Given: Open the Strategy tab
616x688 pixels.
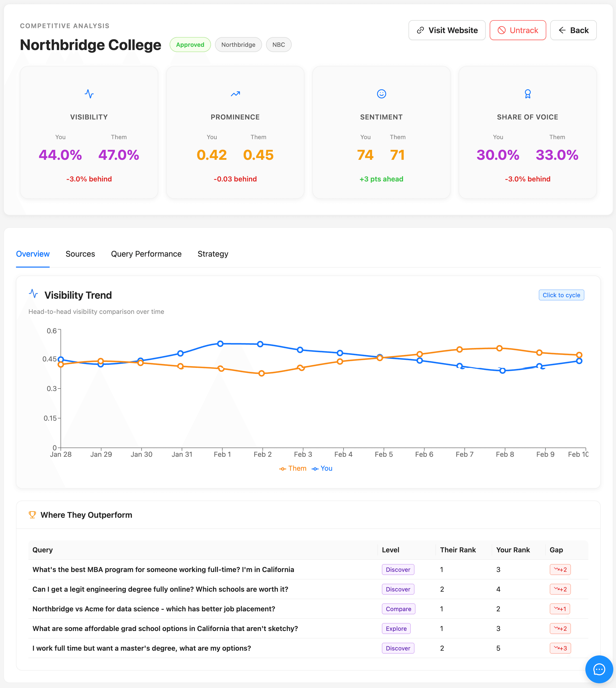Looking at the screenshot, I should tap(212, 254).
